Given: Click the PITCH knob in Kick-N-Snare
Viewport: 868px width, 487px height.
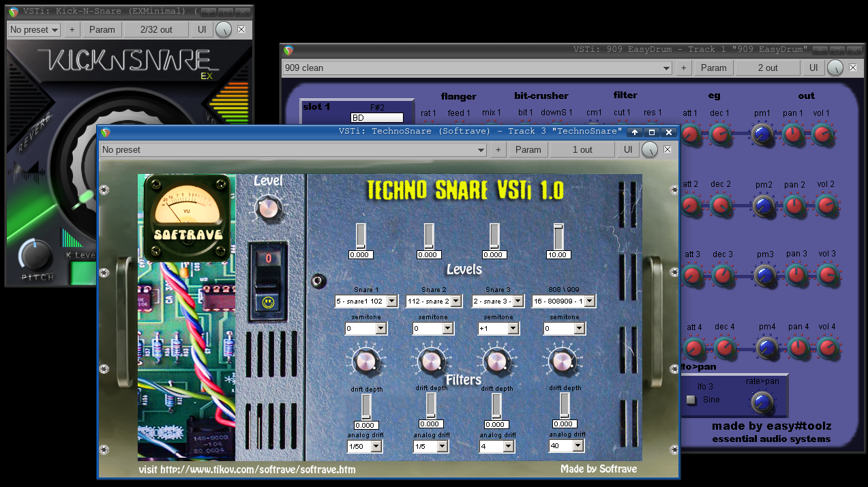Looking at the screenshot, I should pyautogui.click(x=35, y=255).
